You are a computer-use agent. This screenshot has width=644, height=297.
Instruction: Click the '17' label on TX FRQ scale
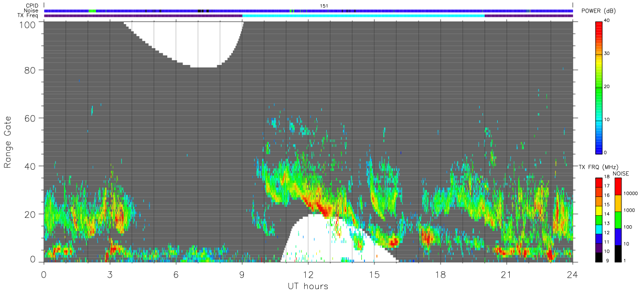click(x=607, y=186)
